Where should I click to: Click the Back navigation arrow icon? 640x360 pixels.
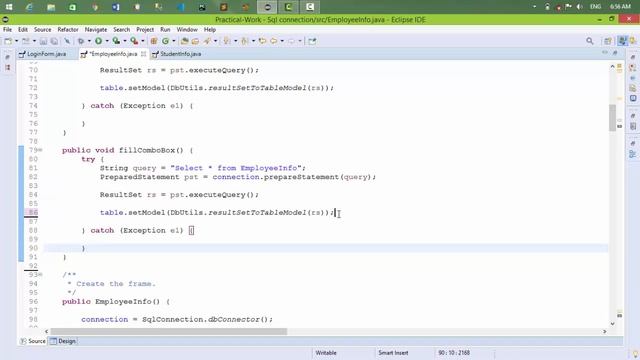tap(273, 41)
